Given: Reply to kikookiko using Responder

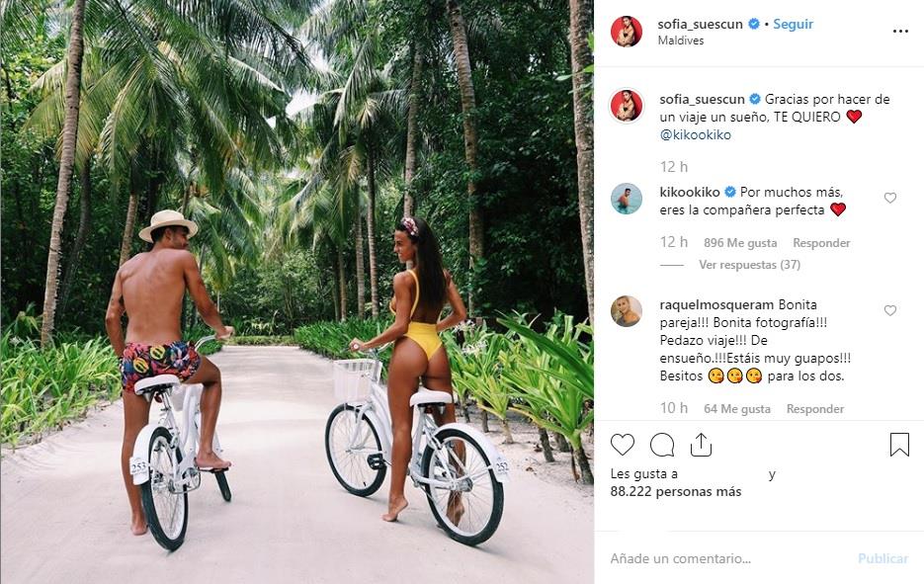Looking at the screenshot, I should [821, 242].
